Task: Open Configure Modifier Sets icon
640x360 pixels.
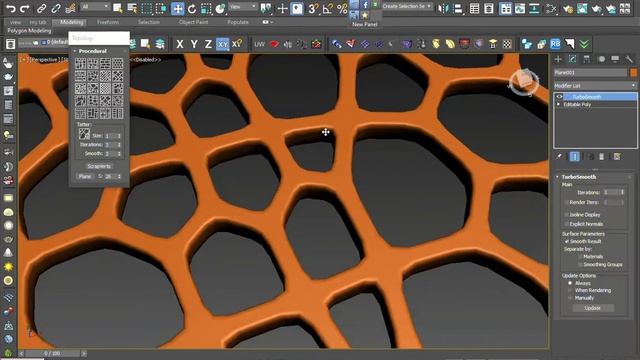Action: (617, 156)
